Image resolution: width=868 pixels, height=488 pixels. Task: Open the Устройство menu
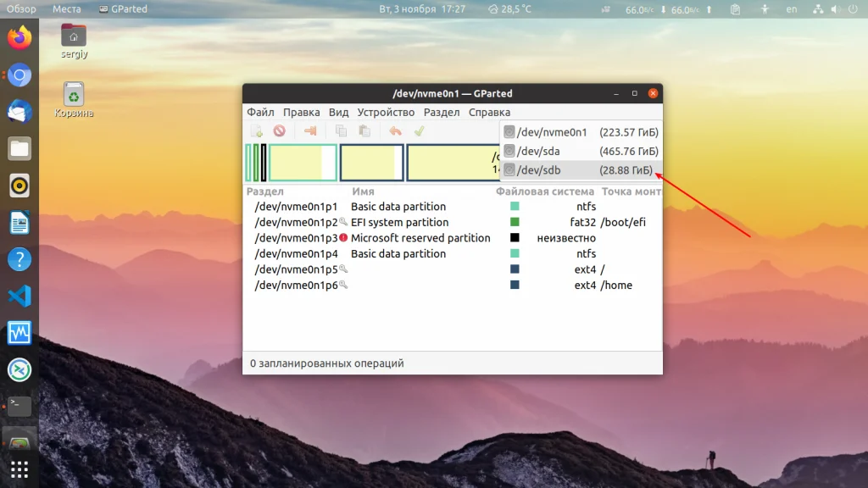pyautogui.click(x=386, y=113)
